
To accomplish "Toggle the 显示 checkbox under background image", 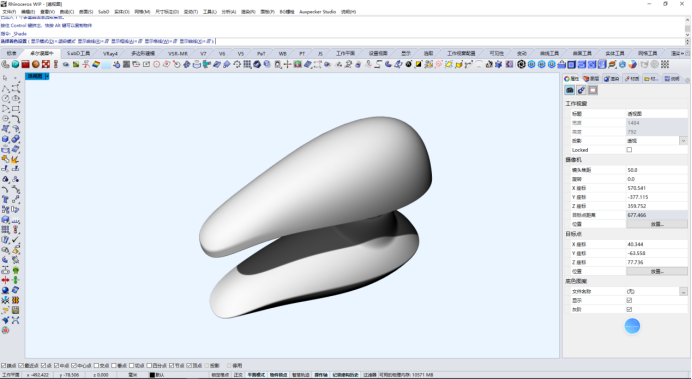I will tap(629, 300).
